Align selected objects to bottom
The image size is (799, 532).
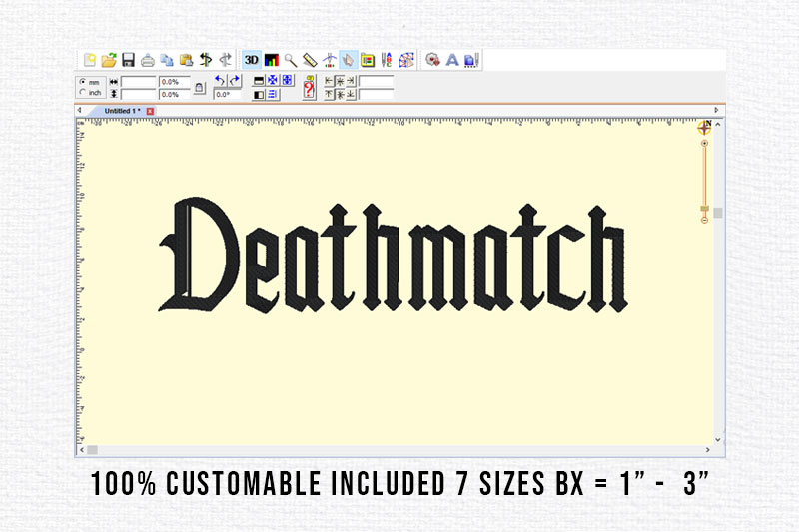pyautogui.click(x=351, y=95)
